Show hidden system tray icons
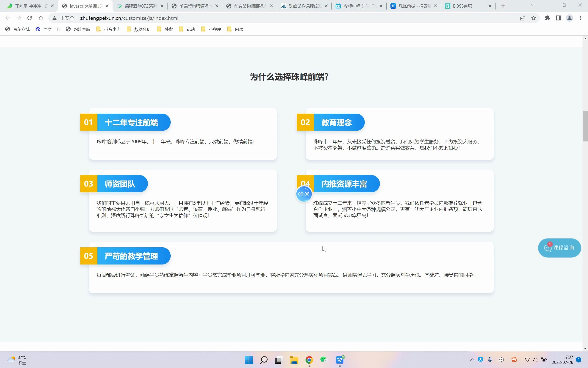 pos(472,360)
